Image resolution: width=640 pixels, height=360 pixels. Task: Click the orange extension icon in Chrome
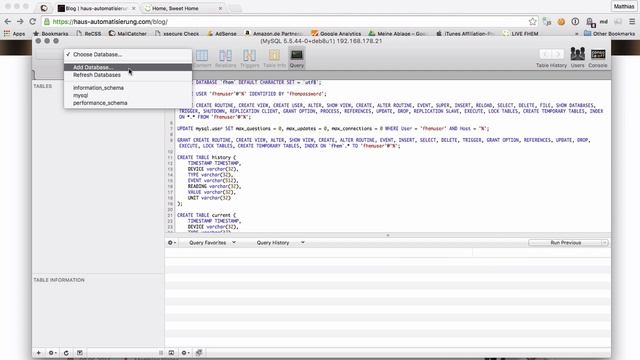[x=561, y=22]
